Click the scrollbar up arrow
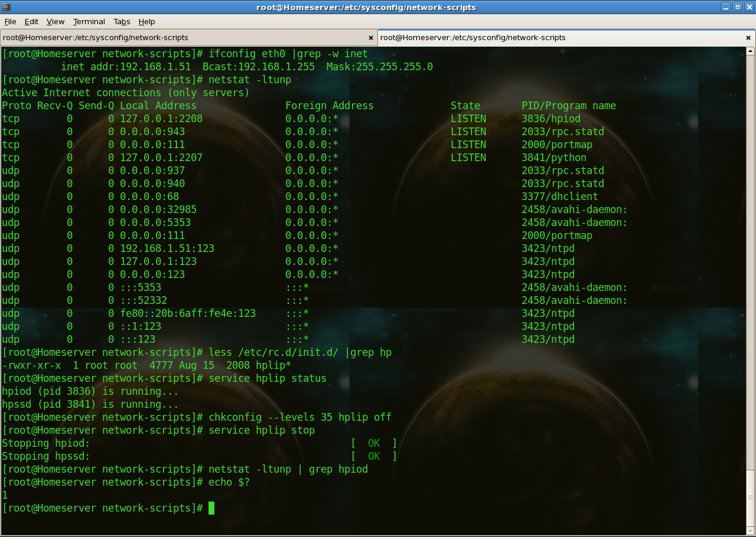The image size is (756, 537). [x=750, y=51]
